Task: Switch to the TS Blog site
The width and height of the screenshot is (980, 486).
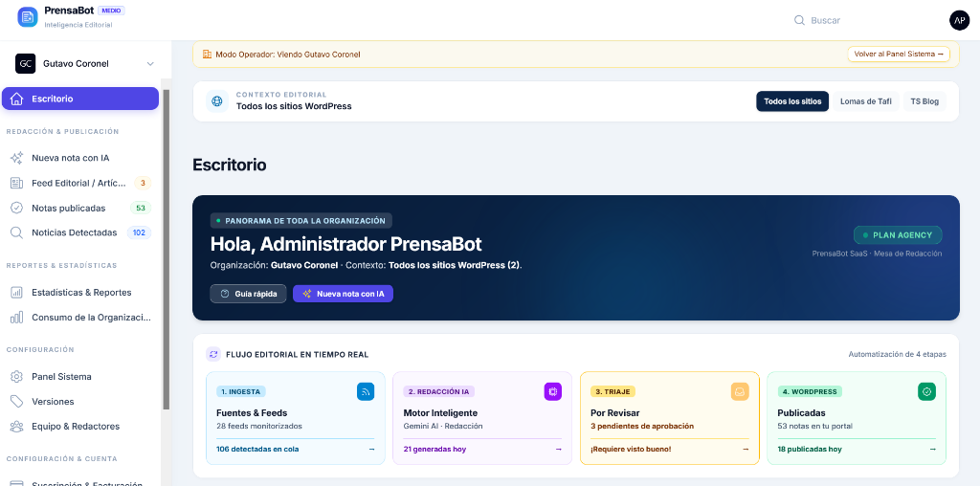Action: 924,101
